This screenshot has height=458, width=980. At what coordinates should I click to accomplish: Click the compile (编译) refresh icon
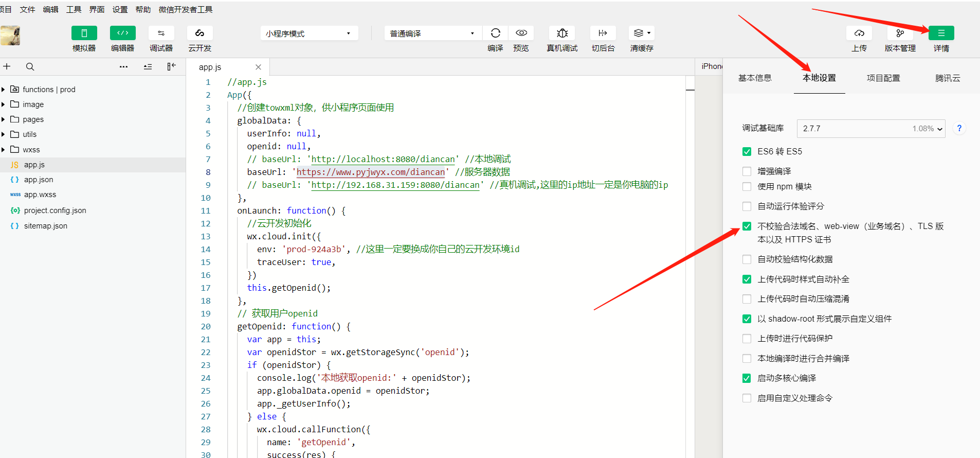[x=495, y=33]
